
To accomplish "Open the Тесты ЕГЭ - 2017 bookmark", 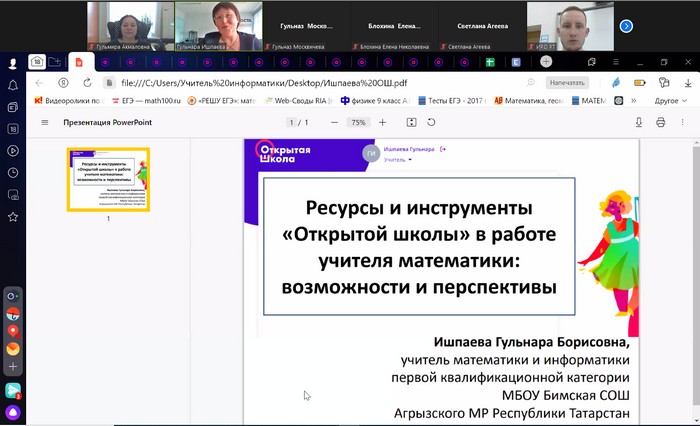I will tap(452, 100).
